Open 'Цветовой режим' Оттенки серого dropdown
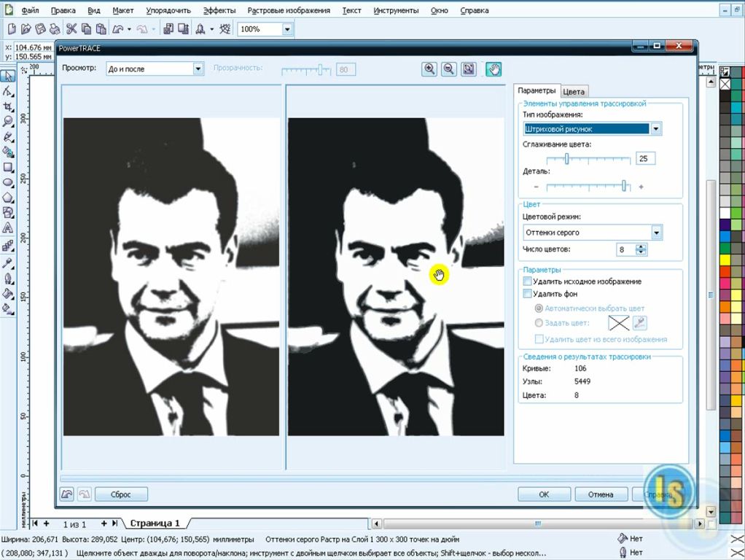Image resolution: width=745 pixels, height=560 pixels. 656,233
